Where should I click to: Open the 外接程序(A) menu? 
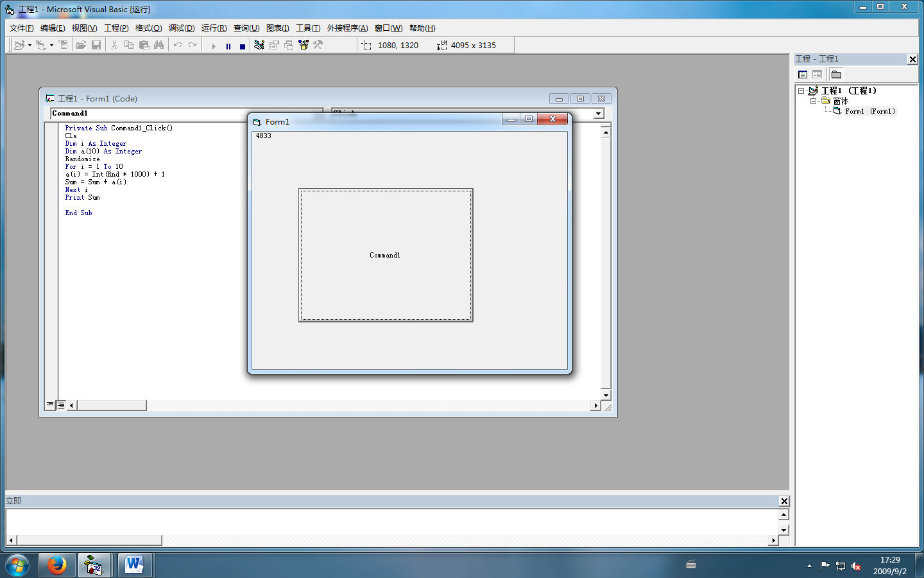(347, 28)
